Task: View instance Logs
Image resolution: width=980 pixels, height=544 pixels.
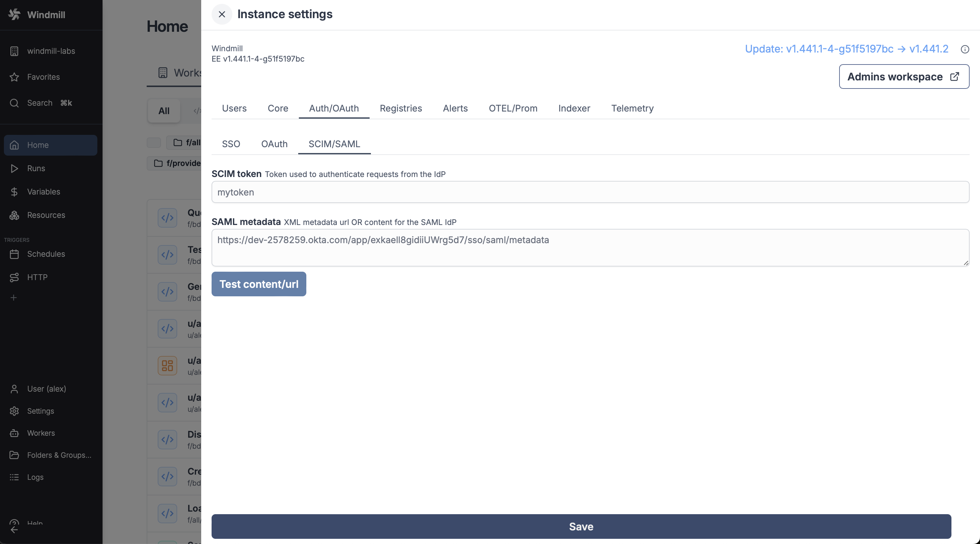Action: pos(35,477)
